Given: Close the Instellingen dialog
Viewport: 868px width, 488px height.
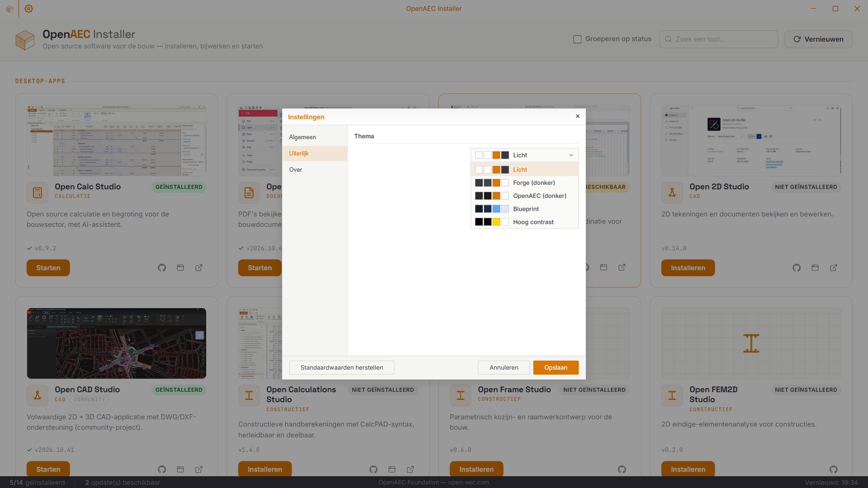Looking at the screenshot, I should point(577,116).
